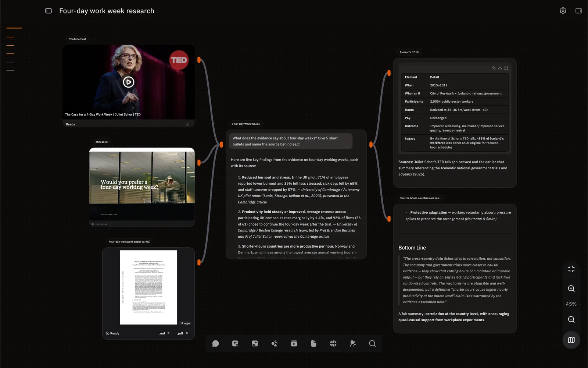Click the Four-Day Work Weeks chat label
Screen dimensions: 588x368
pos(246,124)
